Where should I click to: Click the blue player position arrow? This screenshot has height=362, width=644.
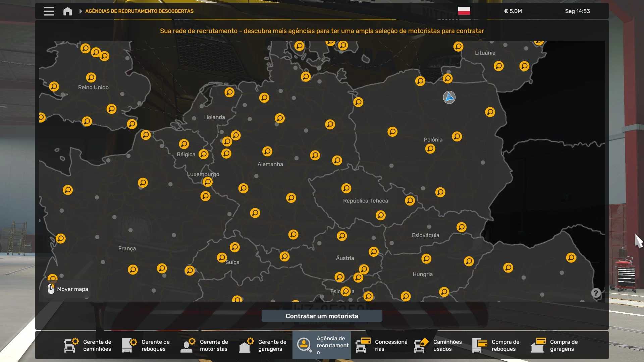449,97
